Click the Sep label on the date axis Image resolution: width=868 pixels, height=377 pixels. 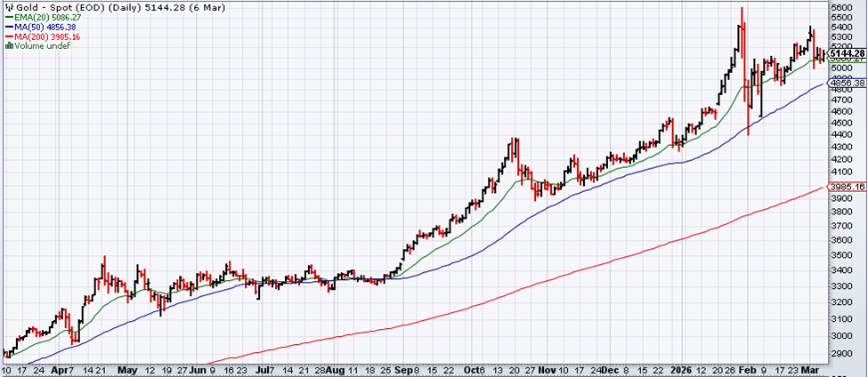(402, 369)
